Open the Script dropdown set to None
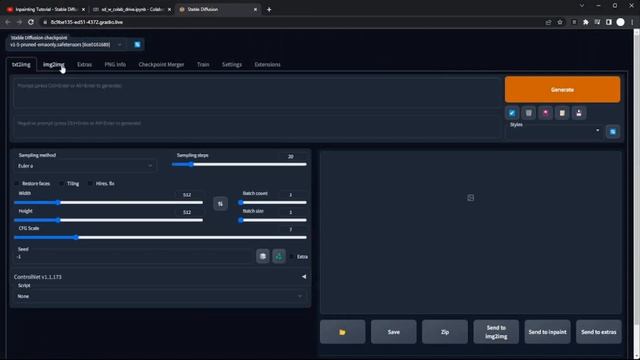Screen dimensions: 640x360 (x=160, y=296)
